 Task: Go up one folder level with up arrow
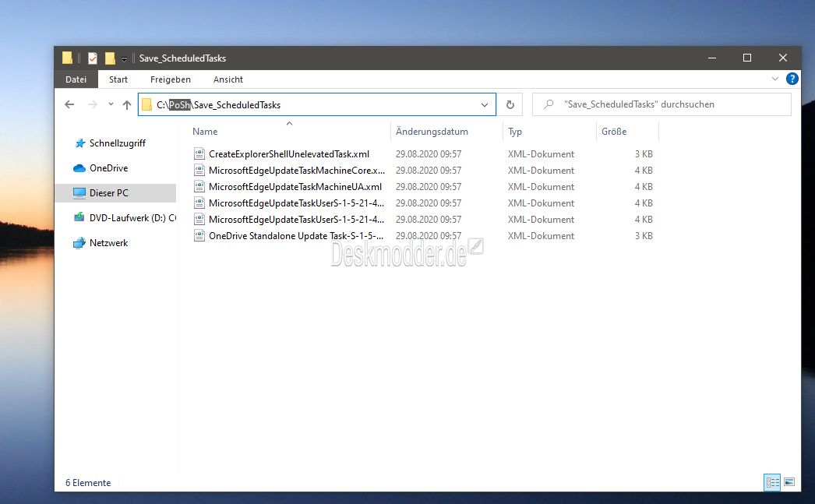127,104
